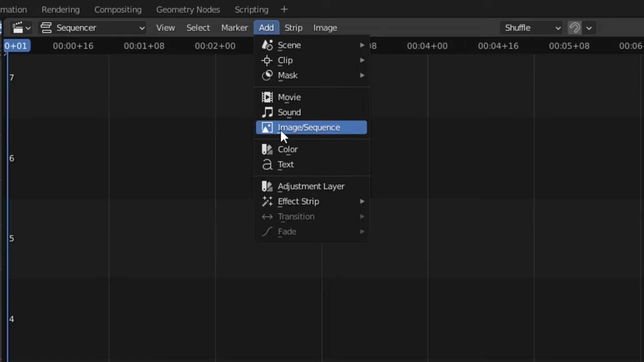Choose Movie from the Add menu
644x362 pixels.
tap(311, 97)
